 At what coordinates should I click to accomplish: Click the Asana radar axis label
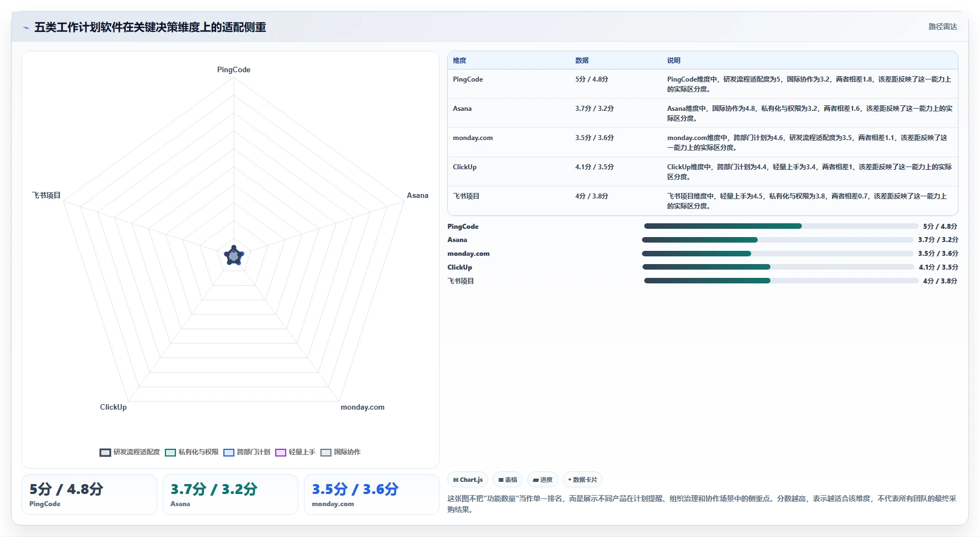417,196
